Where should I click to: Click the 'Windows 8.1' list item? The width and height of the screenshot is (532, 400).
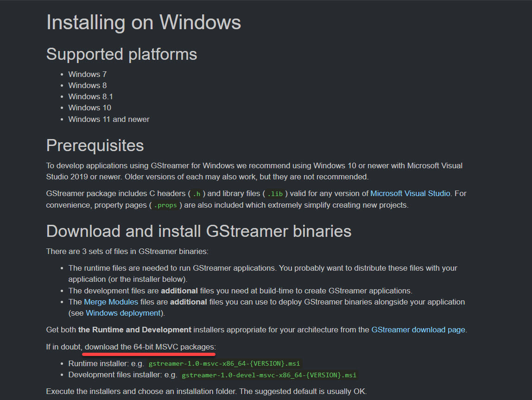click(x=90, y=97)
